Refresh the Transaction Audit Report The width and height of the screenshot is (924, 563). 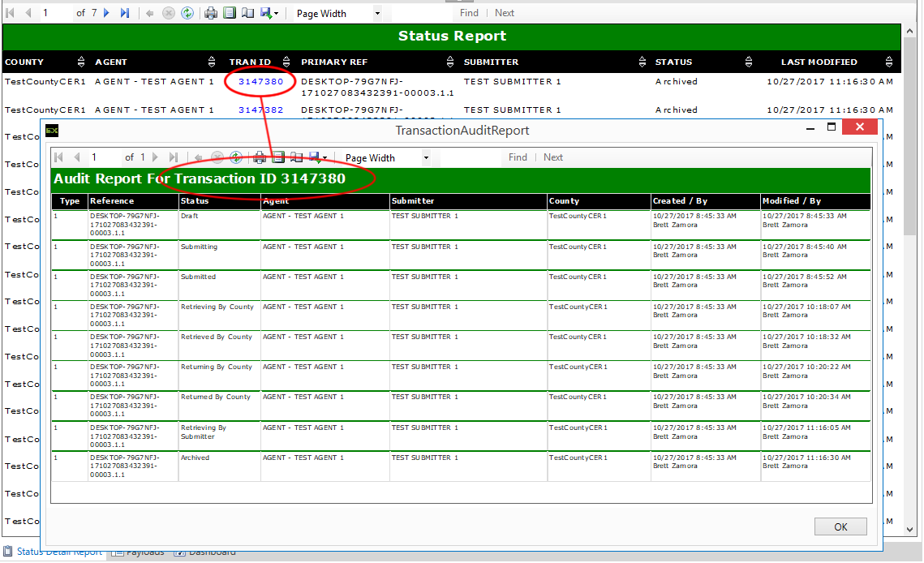235,157
